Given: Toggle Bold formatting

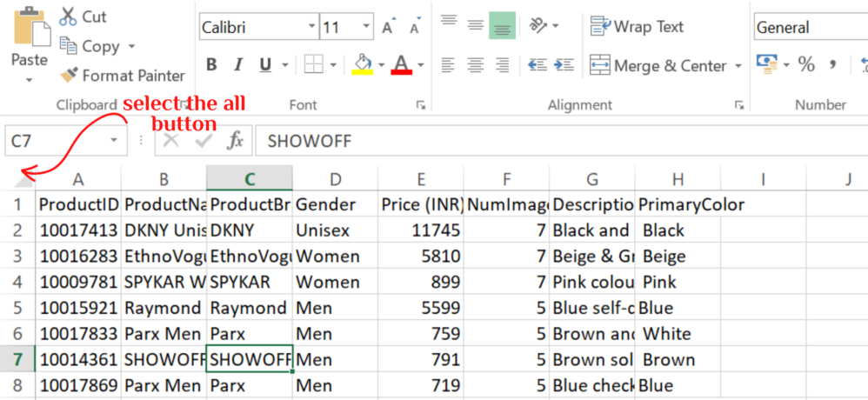Looking at the screenshot, I should click(210, 65).
